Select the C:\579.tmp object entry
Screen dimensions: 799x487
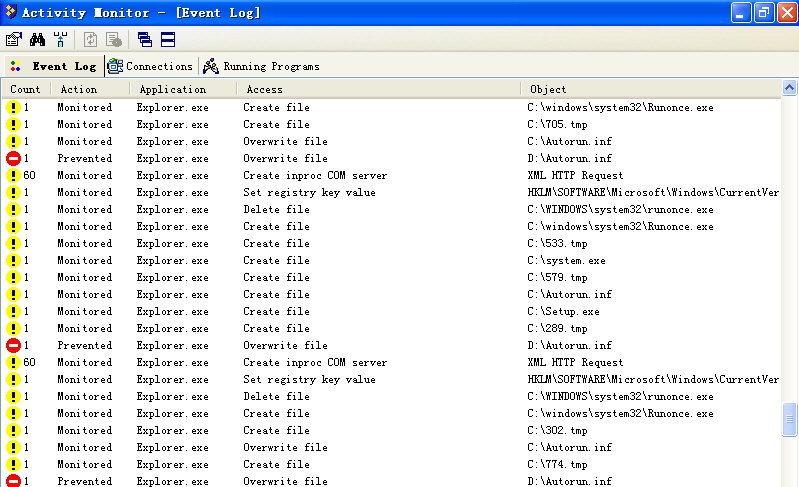(557, 278)
